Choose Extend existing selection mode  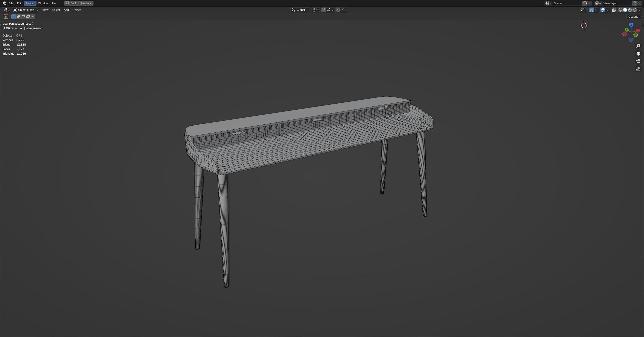18,17
